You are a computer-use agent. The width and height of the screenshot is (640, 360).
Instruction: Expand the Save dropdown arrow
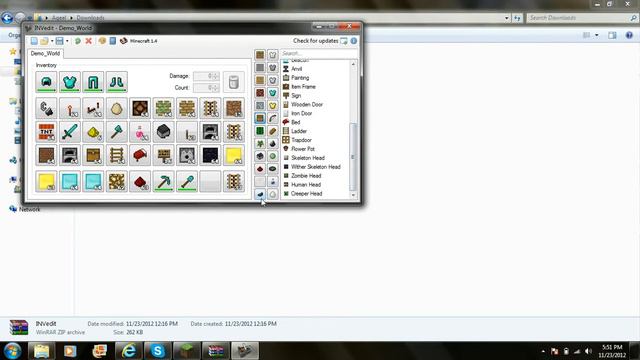[x=67, y=41]
